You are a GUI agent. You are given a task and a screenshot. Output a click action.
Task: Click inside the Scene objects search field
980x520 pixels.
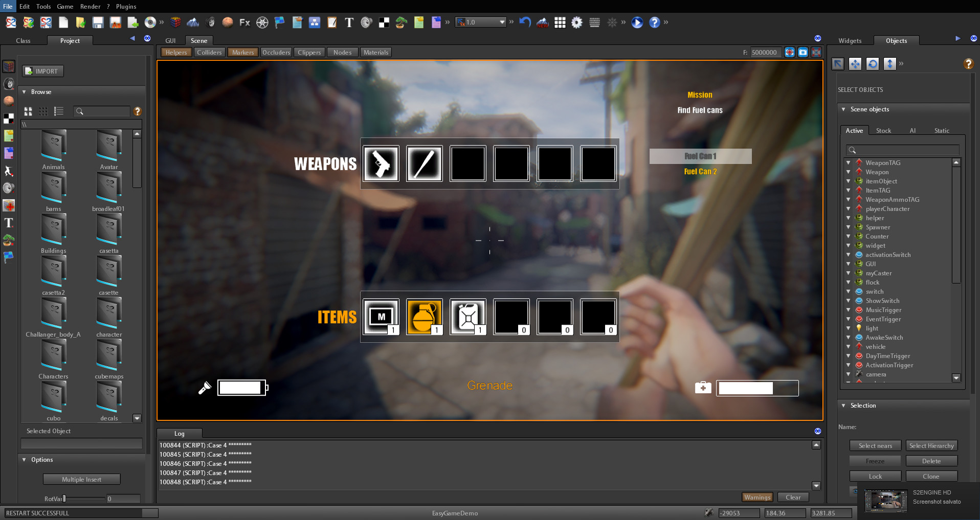tap(905, 150)
